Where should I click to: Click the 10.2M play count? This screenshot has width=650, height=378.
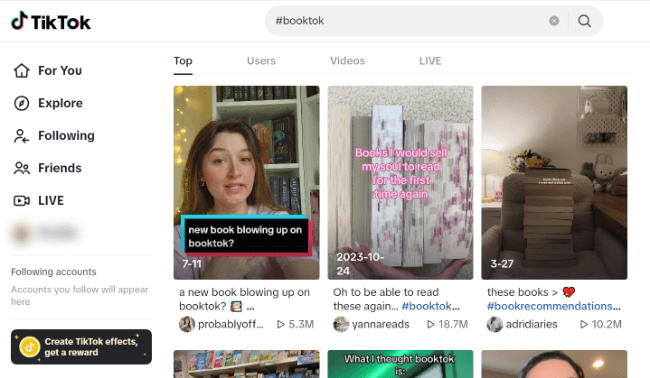(601, 324)
